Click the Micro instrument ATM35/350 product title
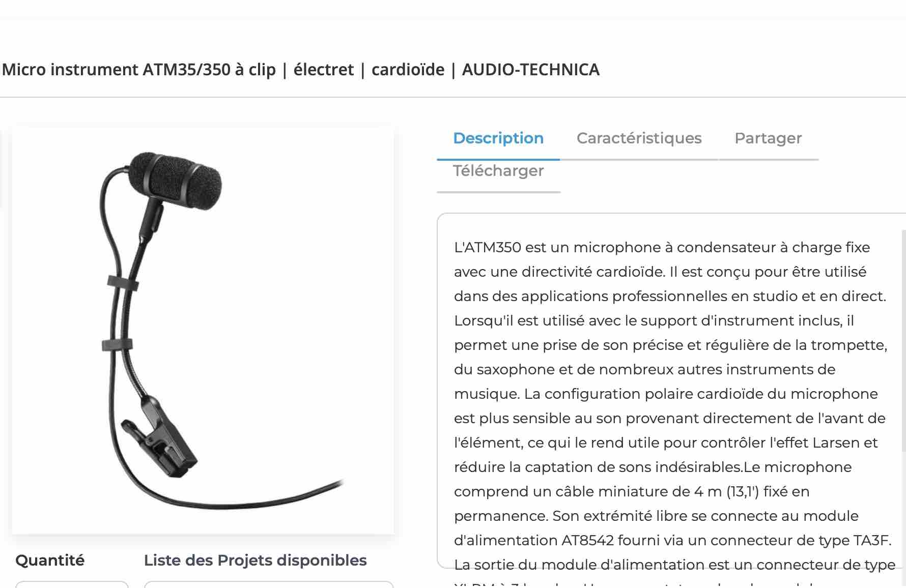This screenshot has height=588, width=906. click(301, 69)
